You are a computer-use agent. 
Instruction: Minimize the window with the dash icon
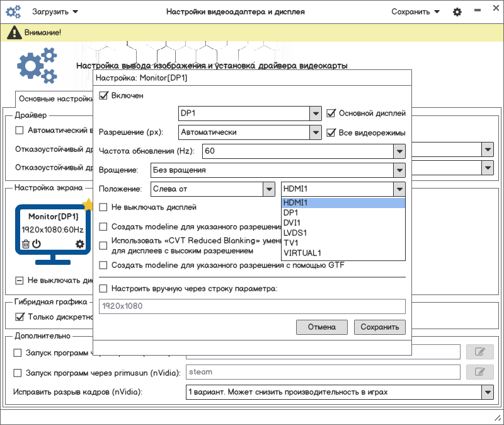coord(478,10)
